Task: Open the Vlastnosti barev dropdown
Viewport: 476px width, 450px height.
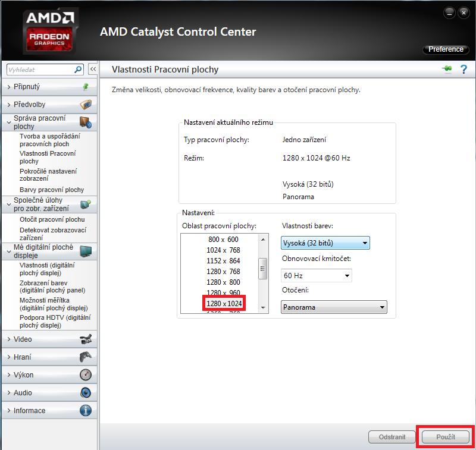Action: (325, 243)
